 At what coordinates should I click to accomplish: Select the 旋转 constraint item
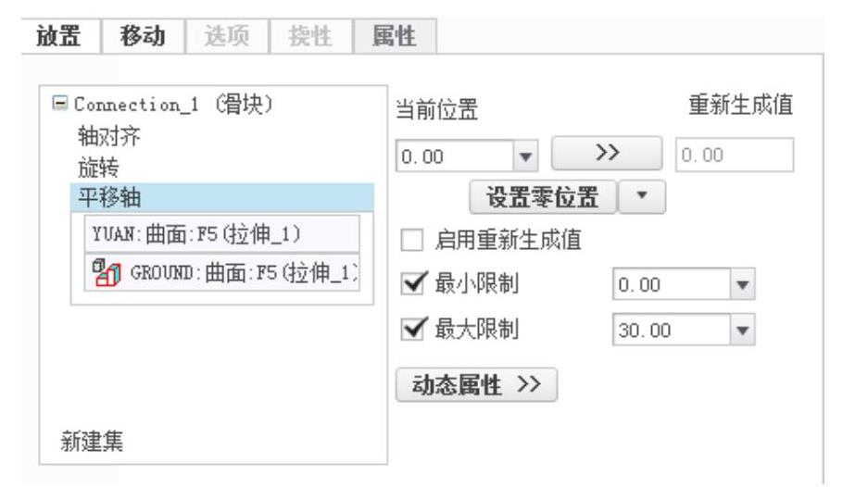click(98, 168)
